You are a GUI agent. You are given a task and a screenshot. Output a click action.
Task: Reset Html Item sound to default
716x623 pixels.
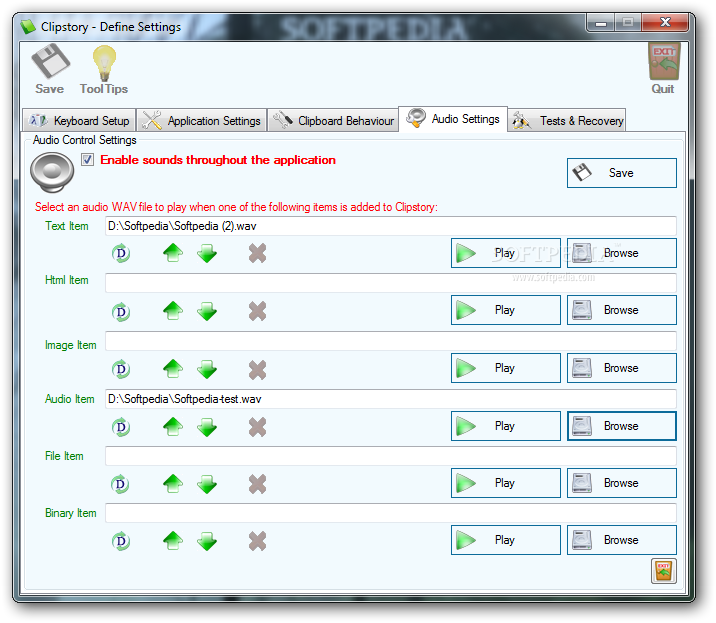121,312
